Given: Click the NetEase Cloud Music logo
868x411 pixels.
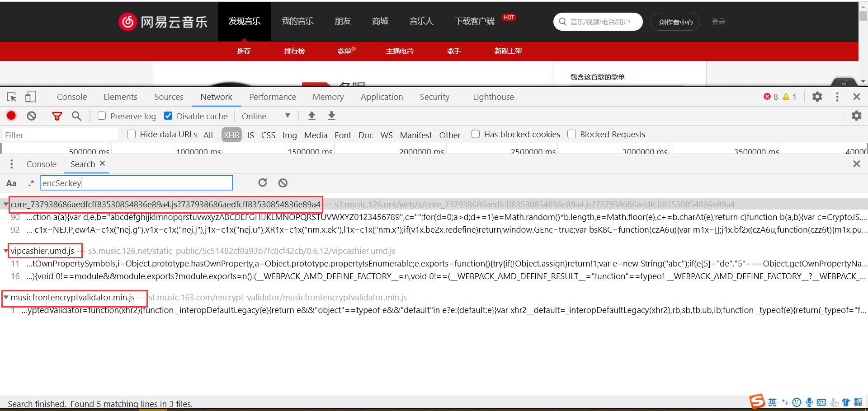Looking at the screenshot, I should (163, 21).
